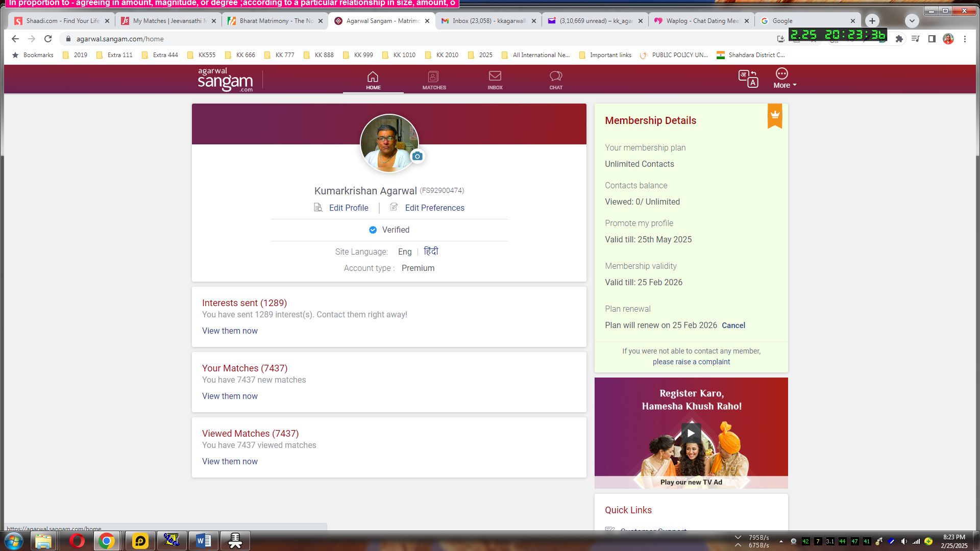Expand the More dropdown menu
Screen dimensions: 980x551
pyautogui.click(x=784, y=79)
